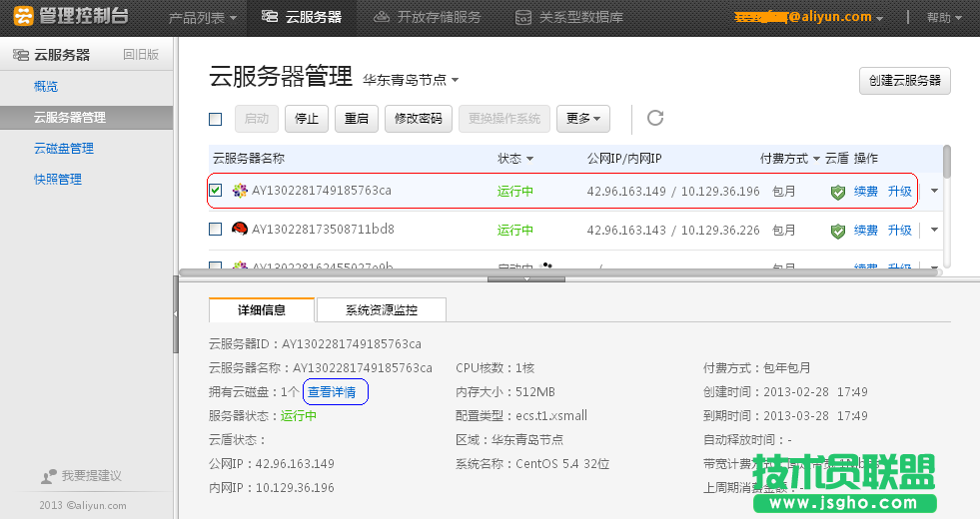980x519 pixels.
Task: Expand the action arrow for AY130228173508711bd8 row
Action: coord(934,230)
